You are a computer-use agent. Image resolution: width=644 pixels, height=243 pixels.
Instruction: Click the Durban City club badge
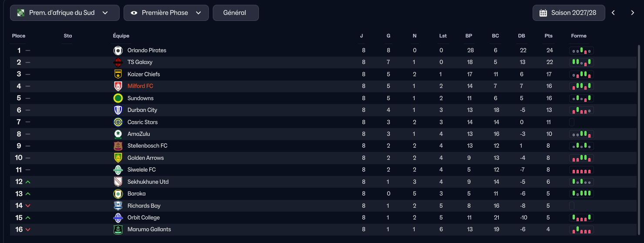coord(118,110)
